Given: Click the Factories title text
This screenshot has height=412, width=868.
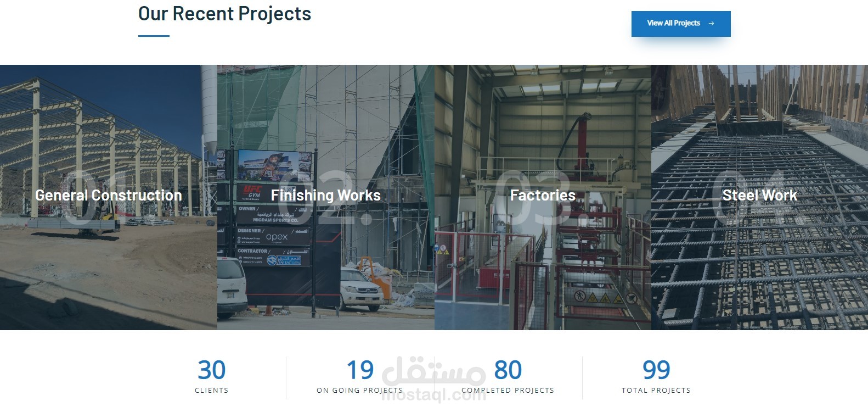Looking at the screenshot, I should 543,196.
